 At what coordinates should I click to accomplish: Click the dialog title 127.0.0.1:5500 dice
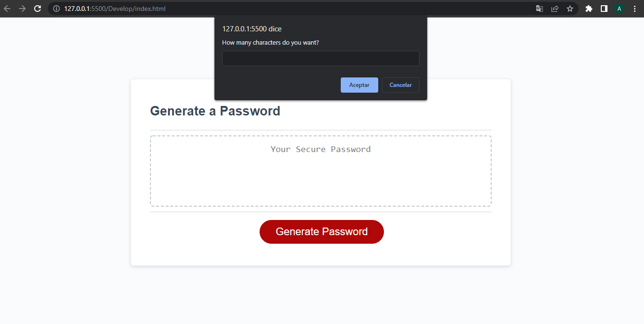coord(252,29)
